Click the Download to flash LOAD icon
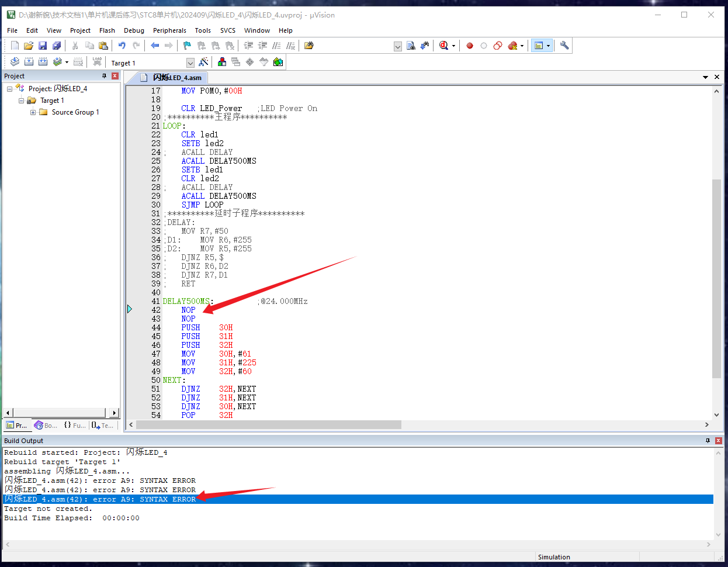This screenshot has width=728, height=567. [x=97, y=62]
